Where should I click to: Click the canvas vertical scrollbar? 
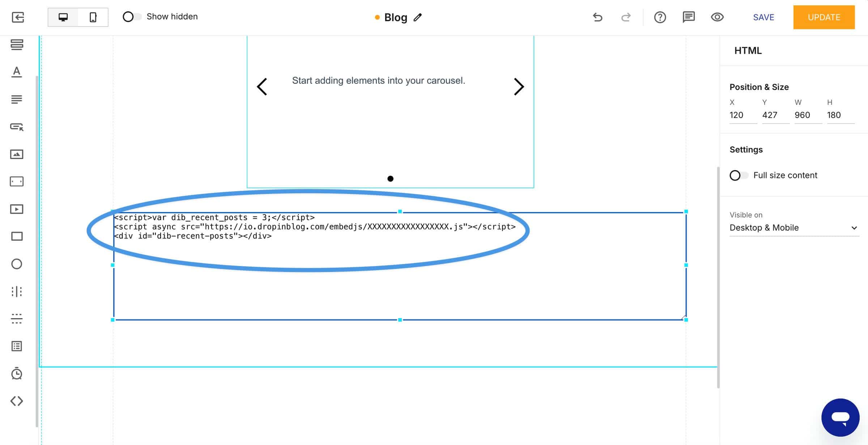click(x=718, y=277)
